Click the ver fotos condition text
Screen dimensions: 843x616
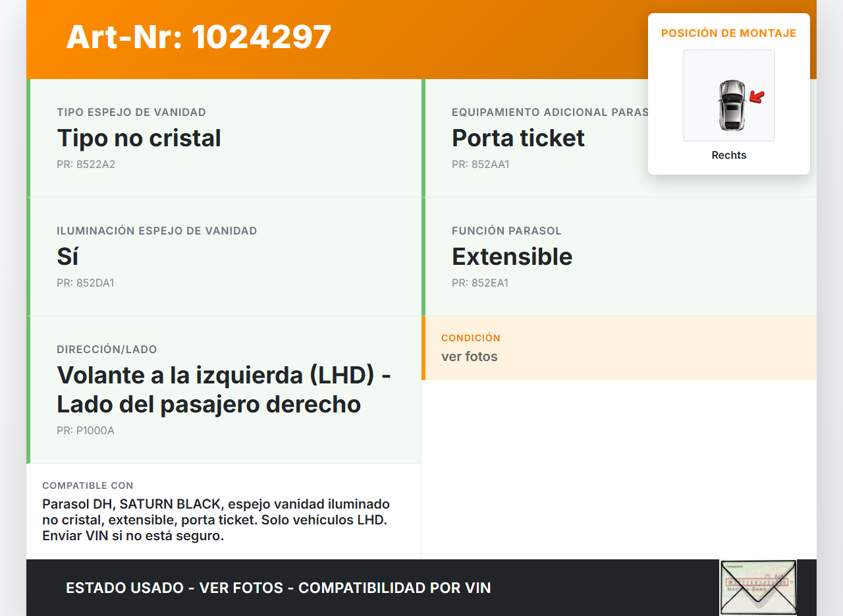[x=469, y=356]
